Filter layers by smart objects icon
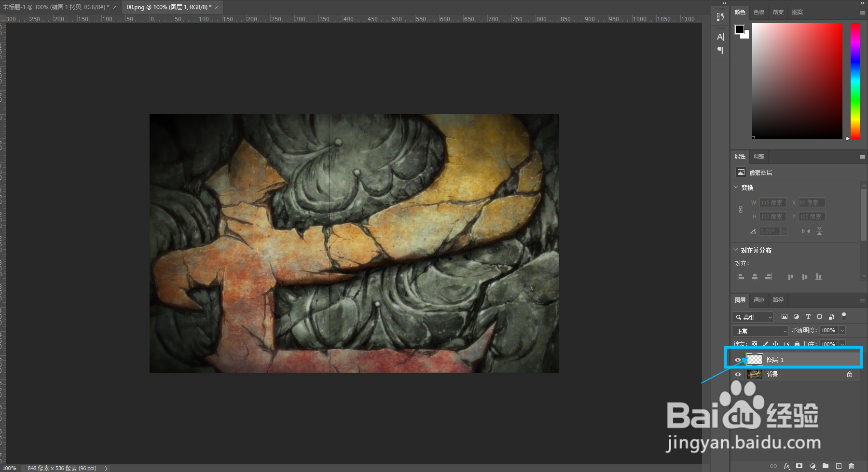The height and width of the screenshot is (472, 868). coord(831,317)
